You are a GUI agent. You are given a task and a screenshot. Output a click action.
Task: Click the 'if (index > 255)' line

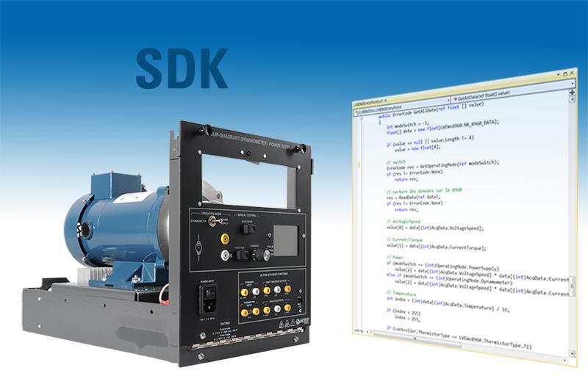(404, 311)
